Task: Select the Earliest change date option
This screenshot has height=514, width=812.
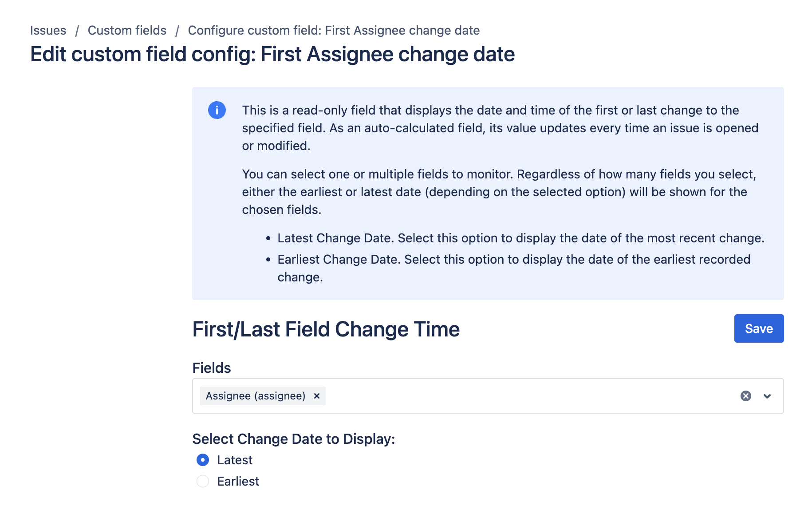Action: [202, 481]
